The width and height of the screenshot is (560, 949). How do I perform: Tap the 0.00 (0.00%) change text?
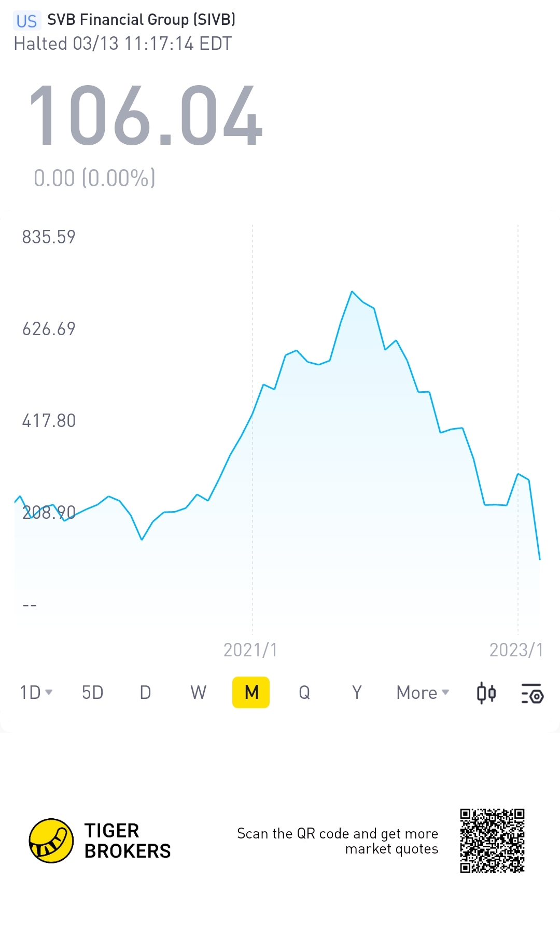click(94, 178)
